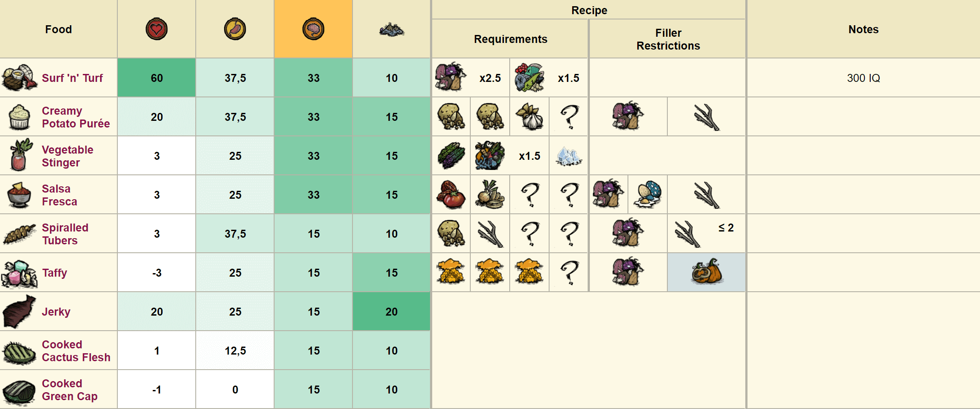Image resolution: width=980 pixels, height=409 pixels.
Task: Click the ice ingredient in Vegetable Stinger row
Action: tap(569, 156)
